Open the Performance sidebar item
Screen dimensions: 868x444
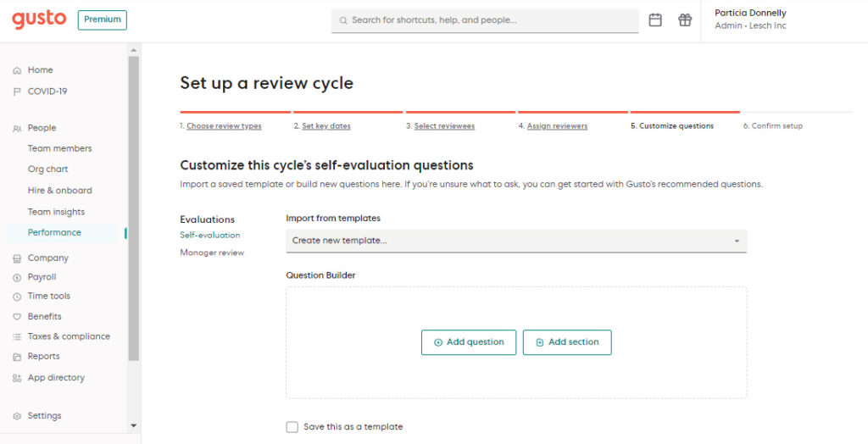[x=54, y=232]
